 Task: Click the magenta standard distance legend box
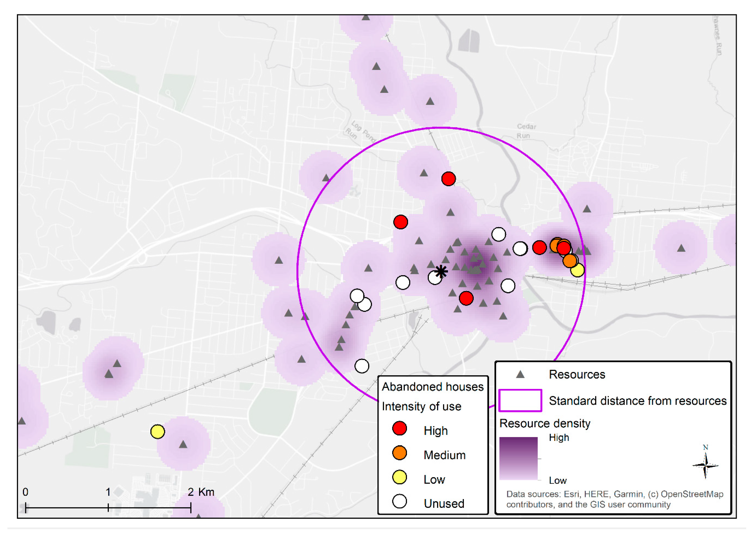click(x=520, y=401)
